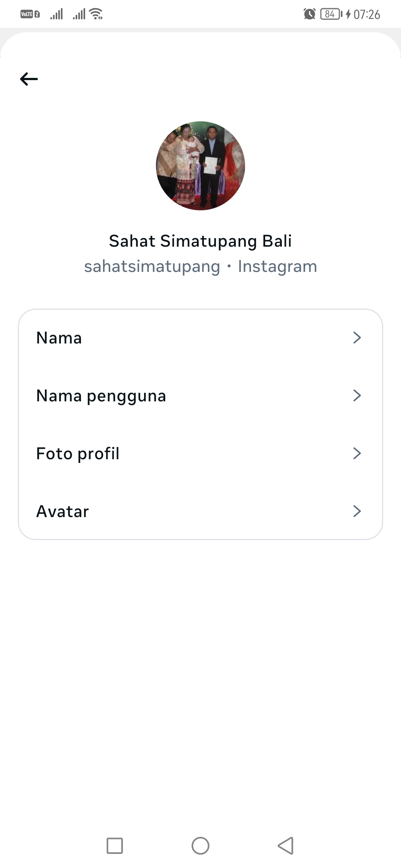Tap the alarm clock status icon
The height and width of the screenshot is (868, 401).
309,14
